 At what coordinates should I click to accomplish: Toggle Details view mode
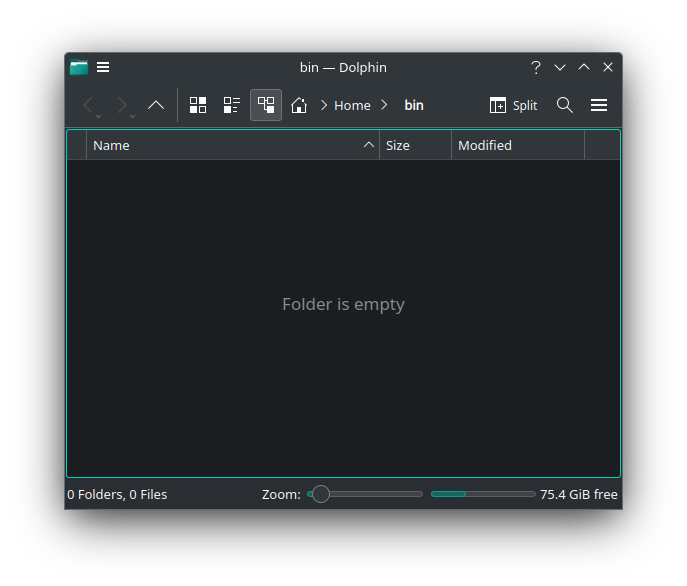[x=266, y=105]
